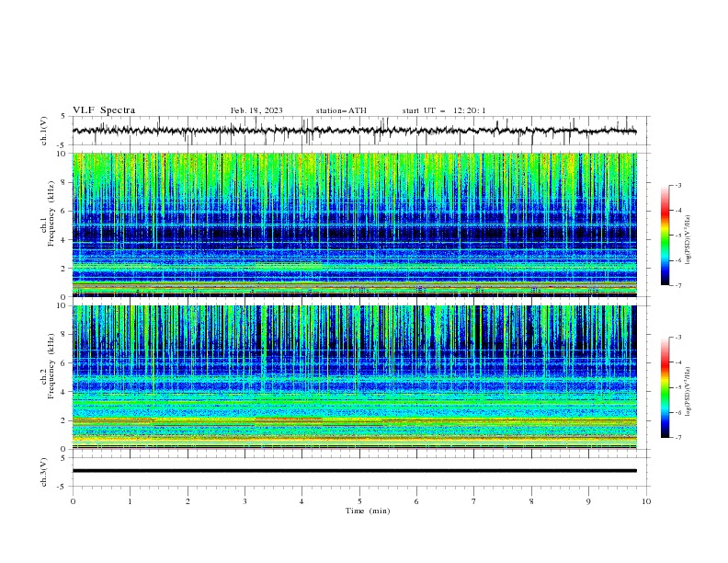Click '-3' on the upper colorbar
The image size is (728, 563).
[677, 185]
